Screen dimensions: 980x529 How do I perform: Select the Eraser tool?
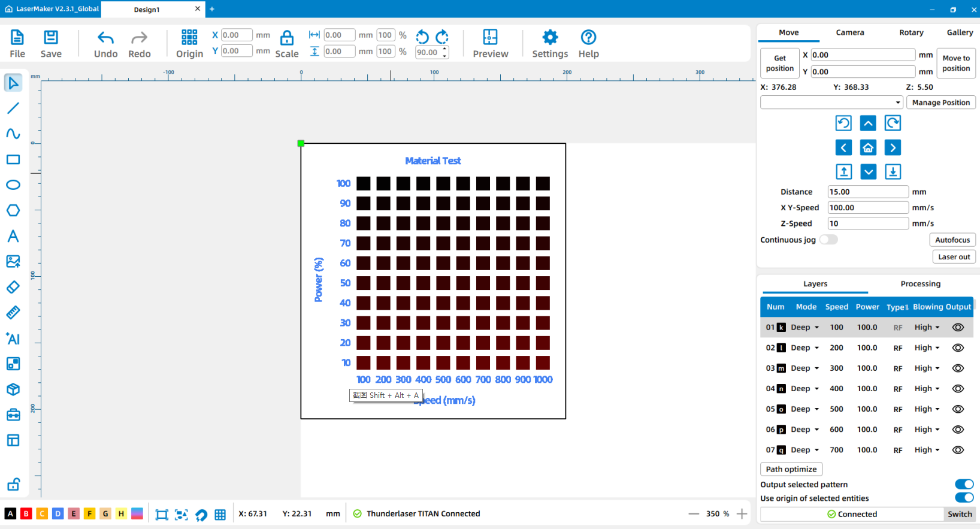click(13, 287)
